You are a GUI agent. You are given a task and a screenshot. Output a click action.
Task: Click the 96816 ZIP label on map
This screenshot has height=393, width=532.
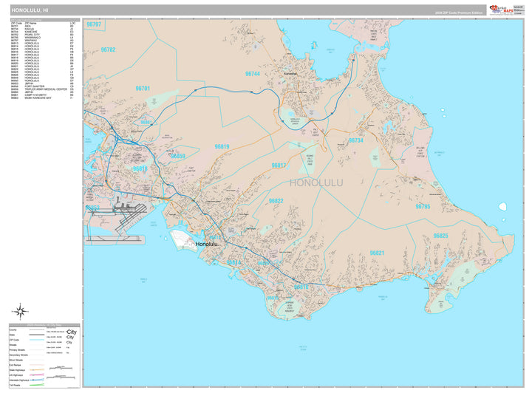[301, 287]
